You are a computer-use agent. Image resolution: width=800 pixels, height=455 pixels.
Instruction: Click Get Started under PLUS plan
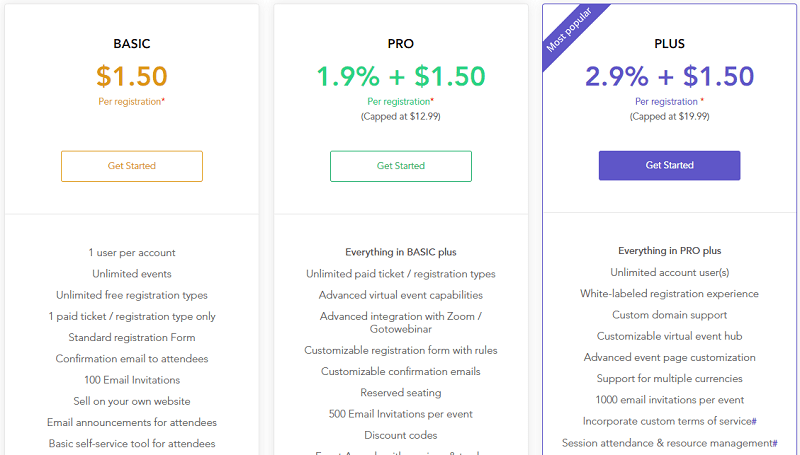tap(669, 165)
